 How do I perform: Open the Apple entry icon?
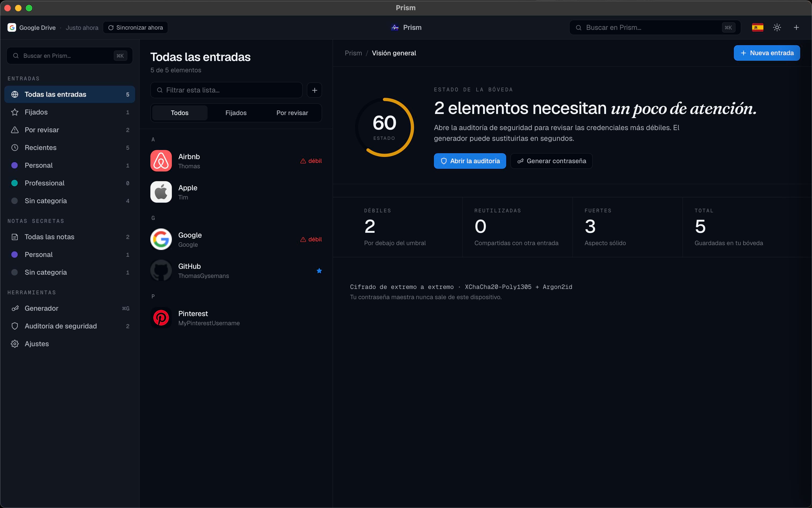pos(161,192)
